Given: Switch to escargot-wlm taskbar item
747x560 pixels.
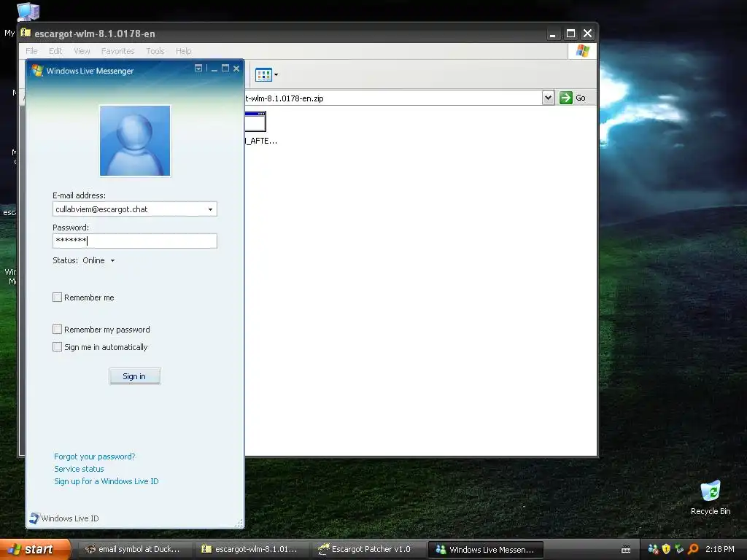Looking at the screenshot, I should click(x=251, y=549).
